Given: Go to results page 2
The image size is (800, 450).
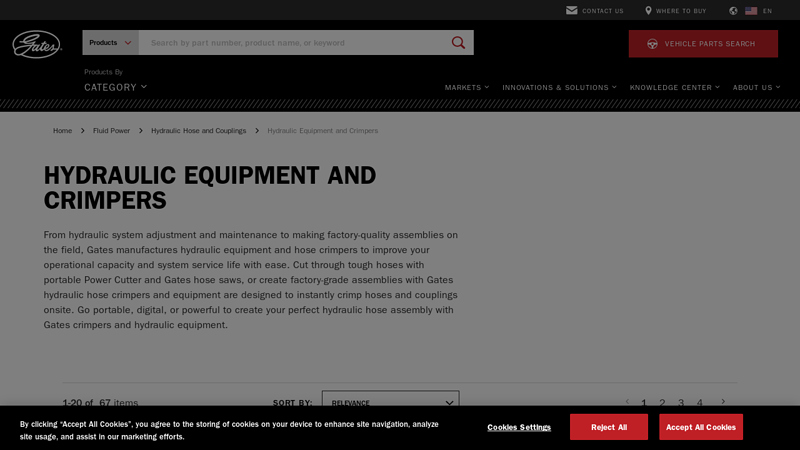Looking at the screenshot, I should point(662,402).
